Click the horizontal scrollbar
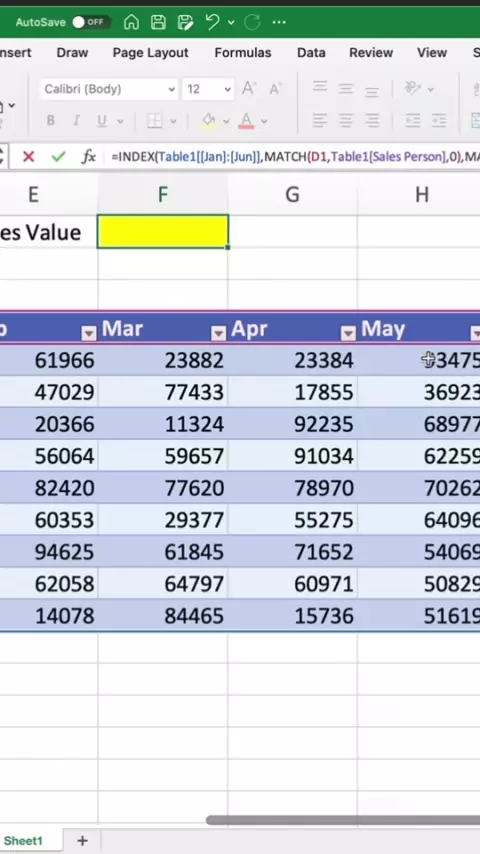The height and width of the screenshot is (854, 480). click(x=343, y=820)
